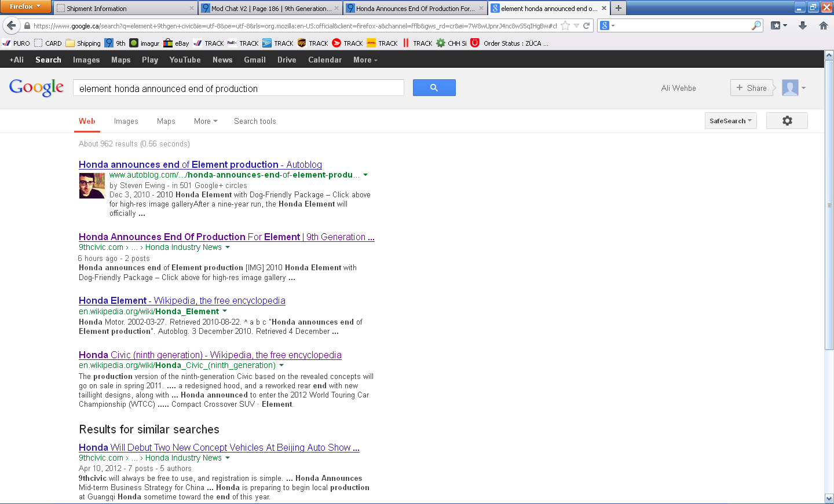Click inside the Google search query field
The height and width of the screenshot is (504, 834).
click(x=238, y=89)
